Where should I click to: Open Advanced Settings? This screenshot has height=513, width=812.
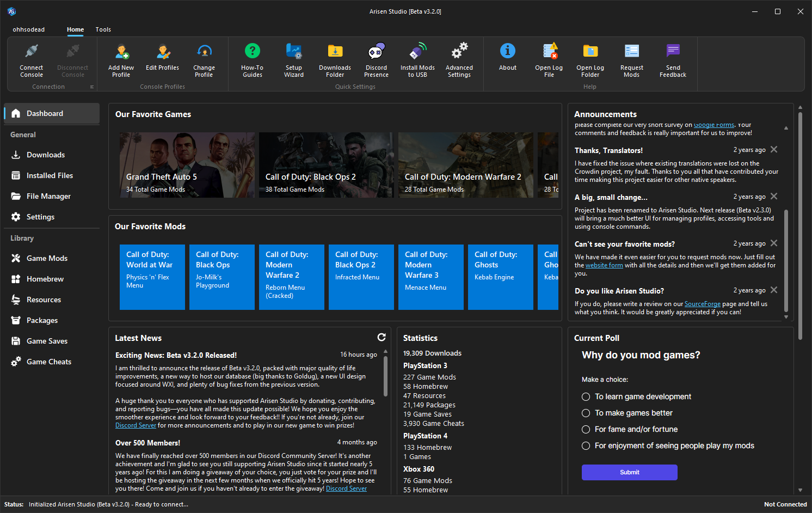point(459,60)
